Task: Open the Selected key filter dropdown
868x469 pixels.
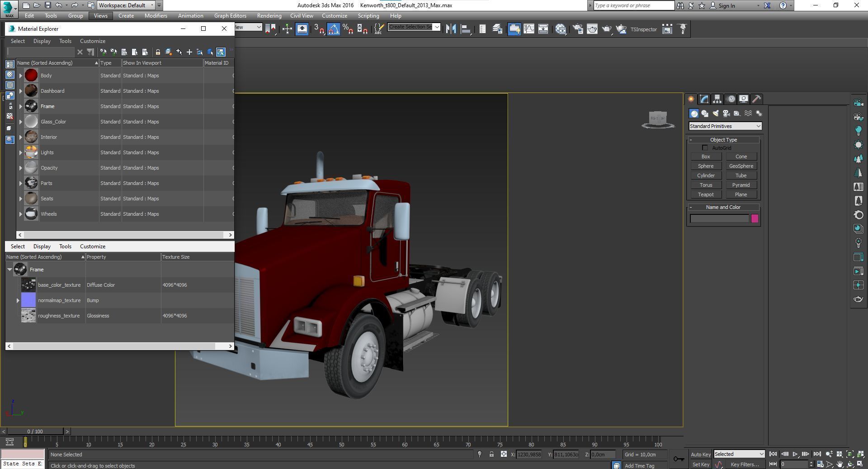Action: (739, 454)
